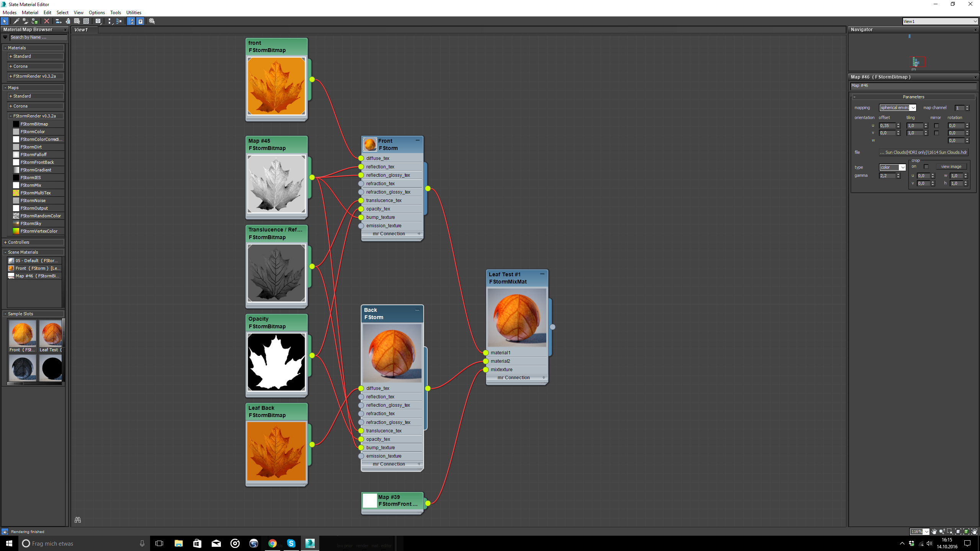Click the Opacity node leaf thumbnail
This screenshot has width=980, height=551.
click(276, 362)
